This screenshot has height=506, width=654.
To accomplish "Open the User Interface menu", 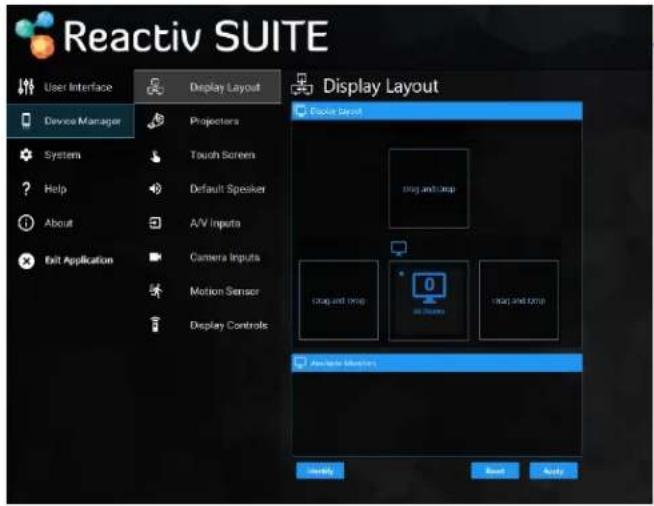I will pos(70,87).
